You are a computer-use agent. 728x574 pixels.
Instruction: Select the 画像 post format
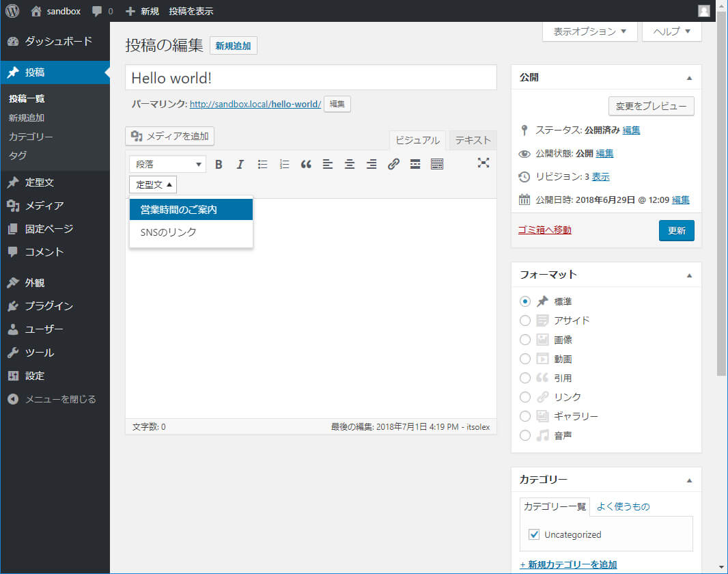[524, 340]
